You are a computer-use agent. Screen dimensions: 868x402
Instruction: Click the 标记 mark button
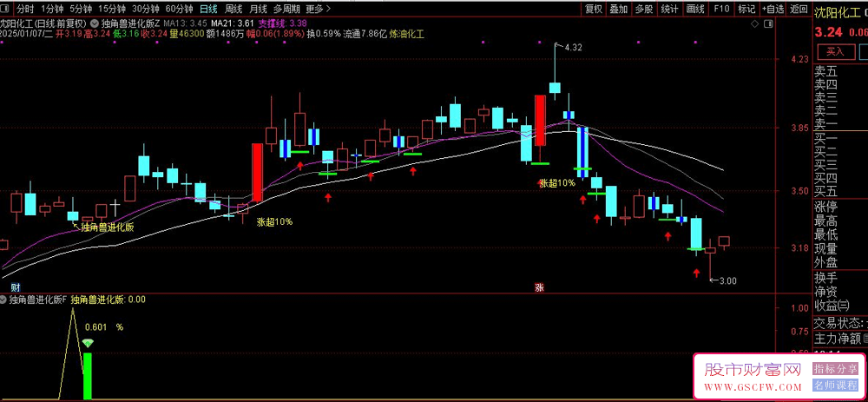746,9
